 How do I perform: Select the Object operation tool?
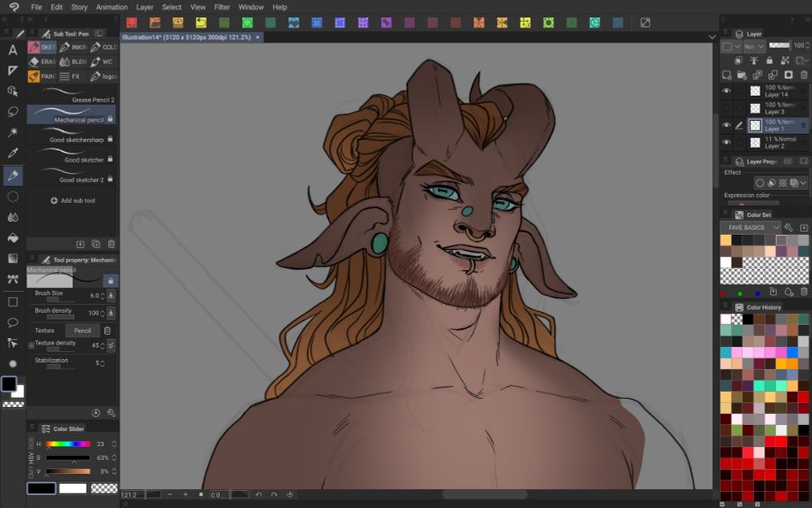point(13,91)
